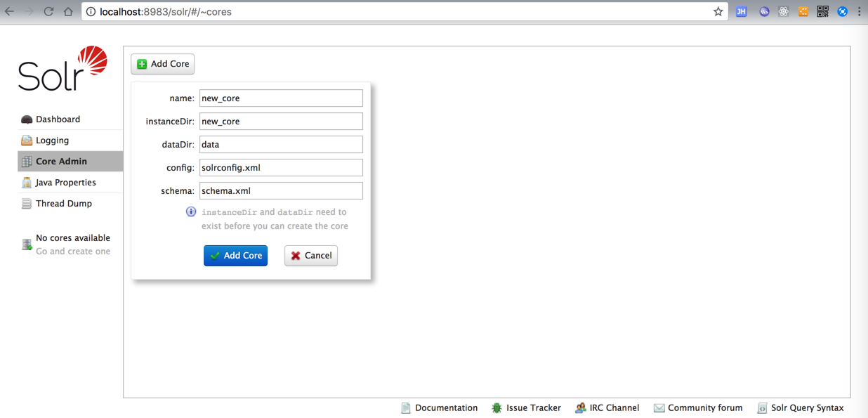Open the QR code extension
The height and width of the screenshot is (418, 868).
(822, 12)
